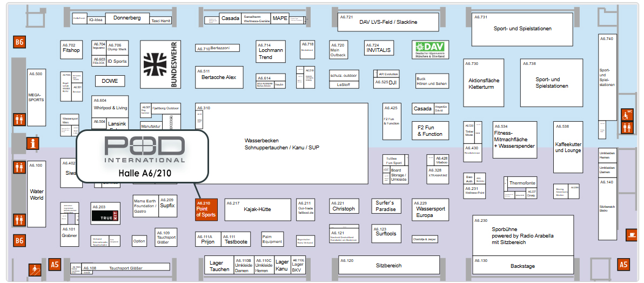Viewport: 644px width, 283px height.
Task: Click the Kaffeekutter und Lounge booth
Action: tap(568, 147)
